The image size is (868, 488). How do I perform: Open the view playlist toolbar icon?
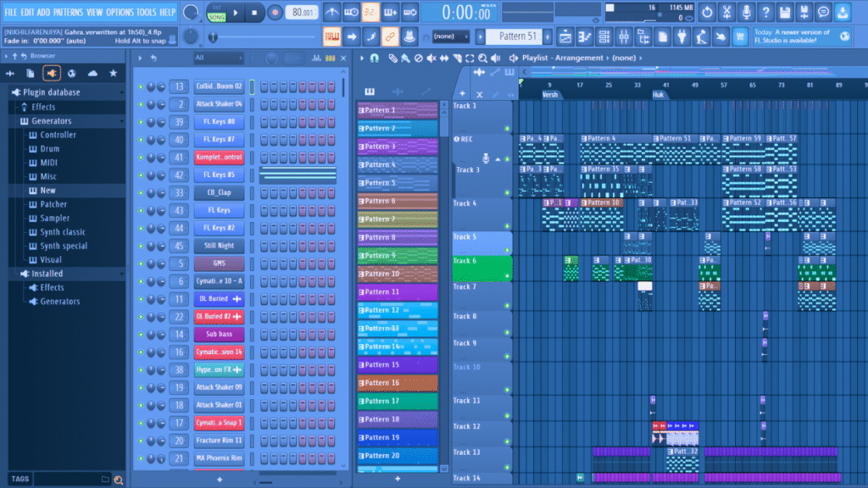[x=565, y=37]
